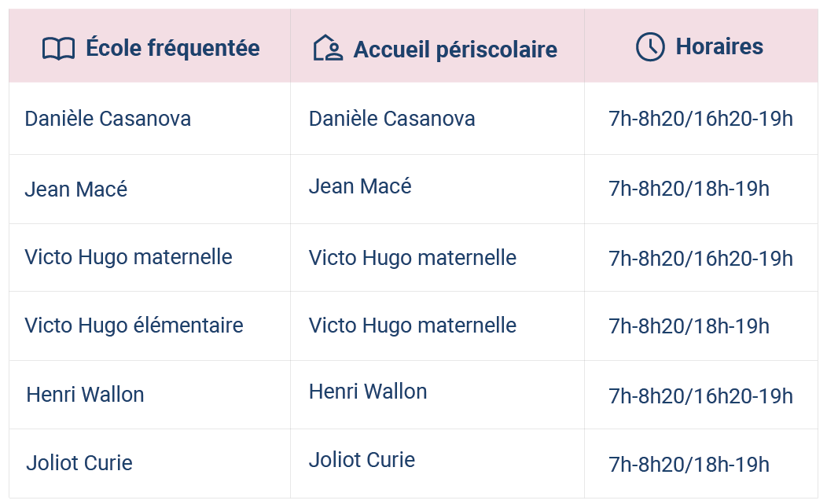The image size is (827, 504).
Task: Click the open book icon
Action: coord(58,49)
